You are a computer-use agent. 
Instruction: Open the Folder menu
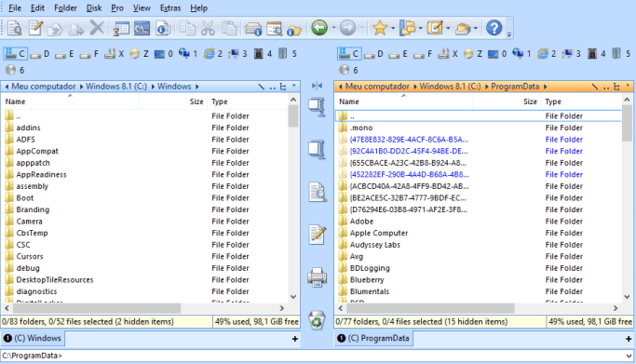click(65, 7)
